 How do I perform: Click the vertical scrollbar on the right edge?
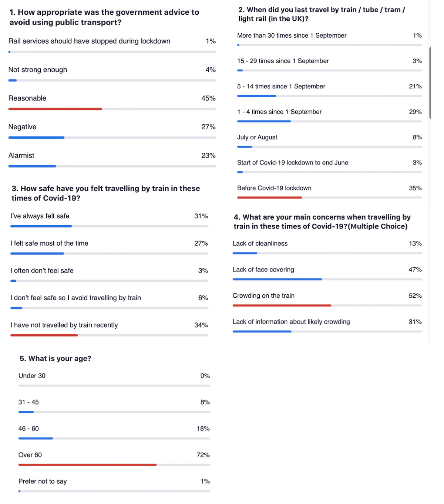tap(430, 83)
